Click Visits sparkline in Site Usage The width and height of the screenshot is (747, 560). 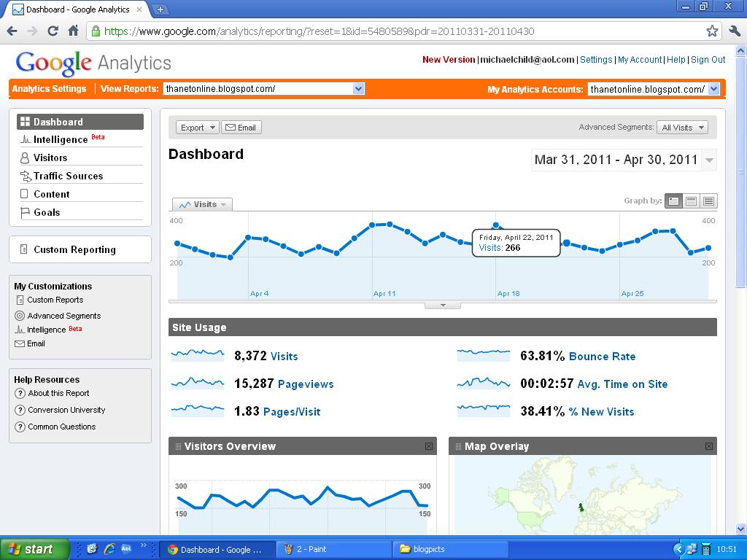pyautogui.click(x=197, y=355)
